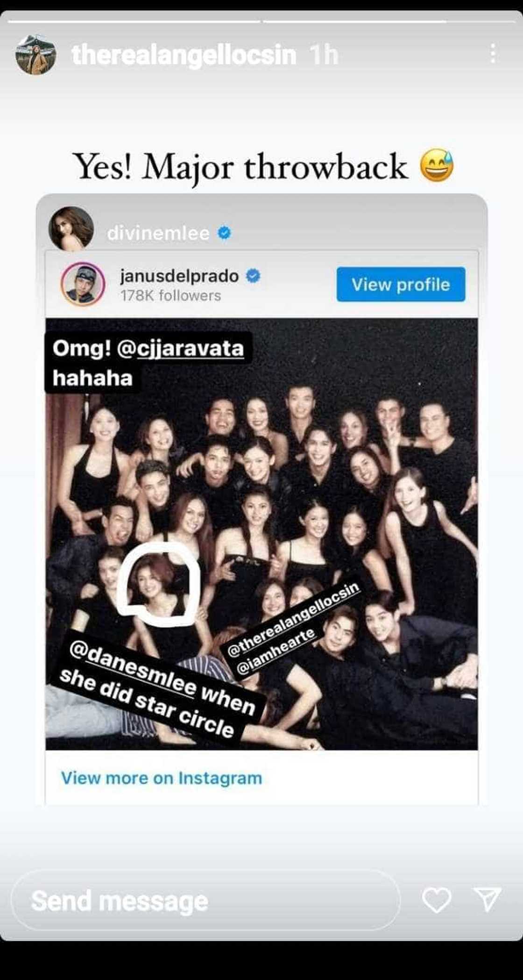
Task: Open the three-dot story options menu
Action: coord(493,54)
